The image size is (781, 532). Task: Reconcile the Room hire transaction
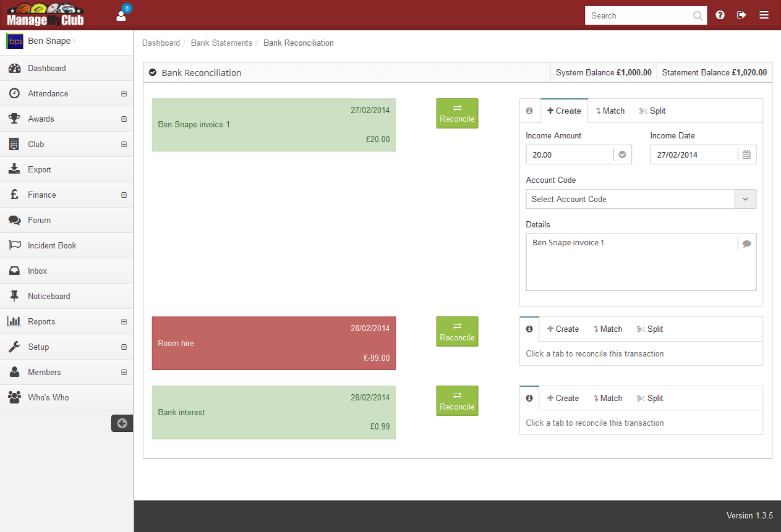coord(457,332)
